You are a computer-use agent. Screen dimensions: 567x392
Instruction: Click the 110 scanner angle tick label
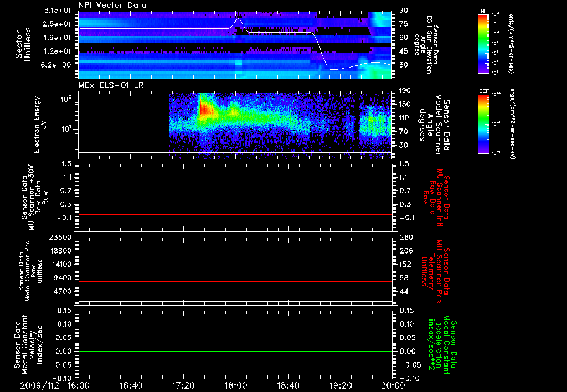pyautogui.click(x=405, y=118)
